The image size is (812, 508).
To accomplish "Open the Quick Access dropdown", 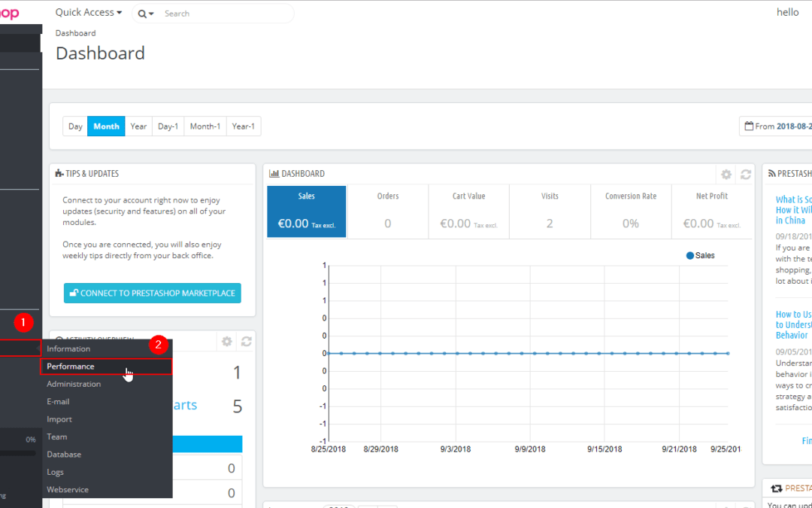I will click(89, 13).
